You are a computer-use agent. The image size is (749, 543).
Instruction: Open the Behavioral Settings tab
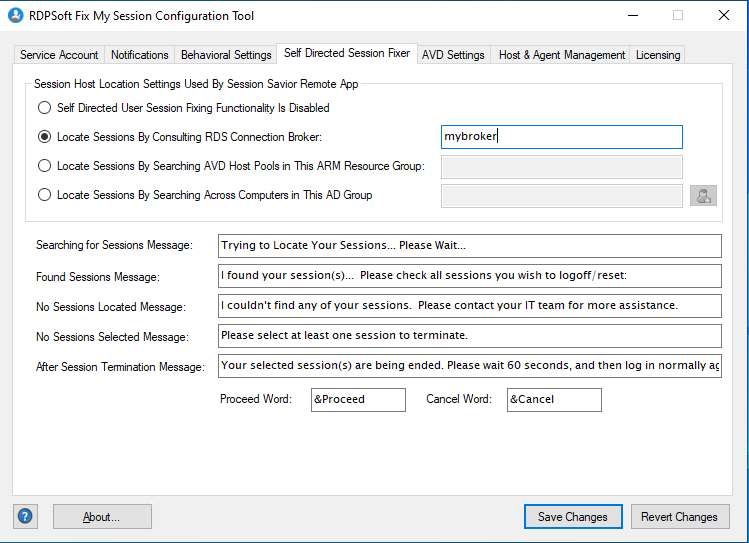tap(226, 55)
